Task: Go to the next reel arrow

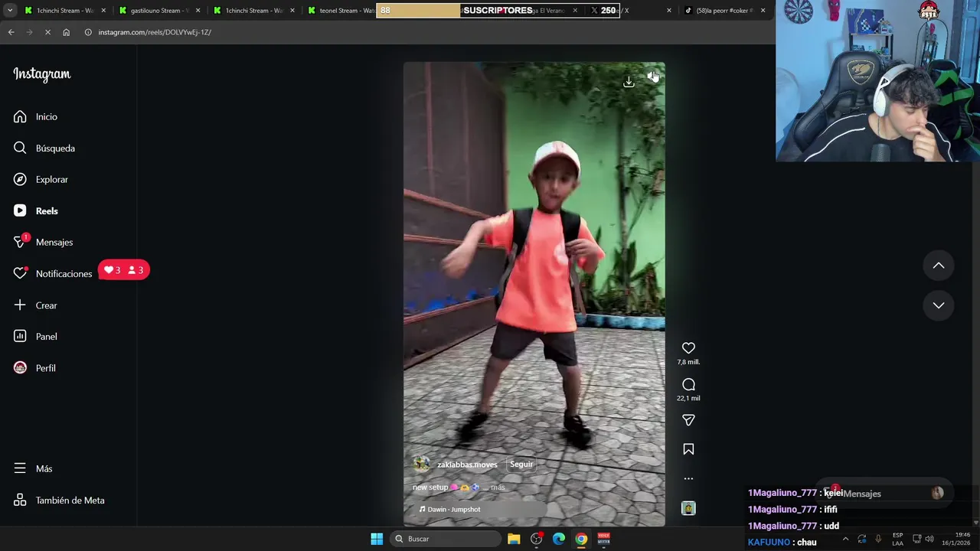Action: (x=938, y=305)
